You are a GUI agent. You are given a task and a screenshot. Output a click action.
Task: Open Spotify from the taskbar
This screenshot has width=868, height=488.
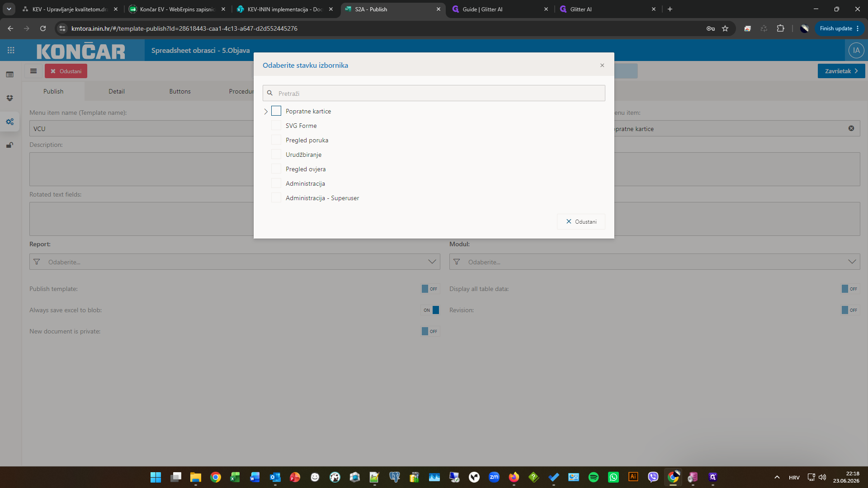pos(594,477)
